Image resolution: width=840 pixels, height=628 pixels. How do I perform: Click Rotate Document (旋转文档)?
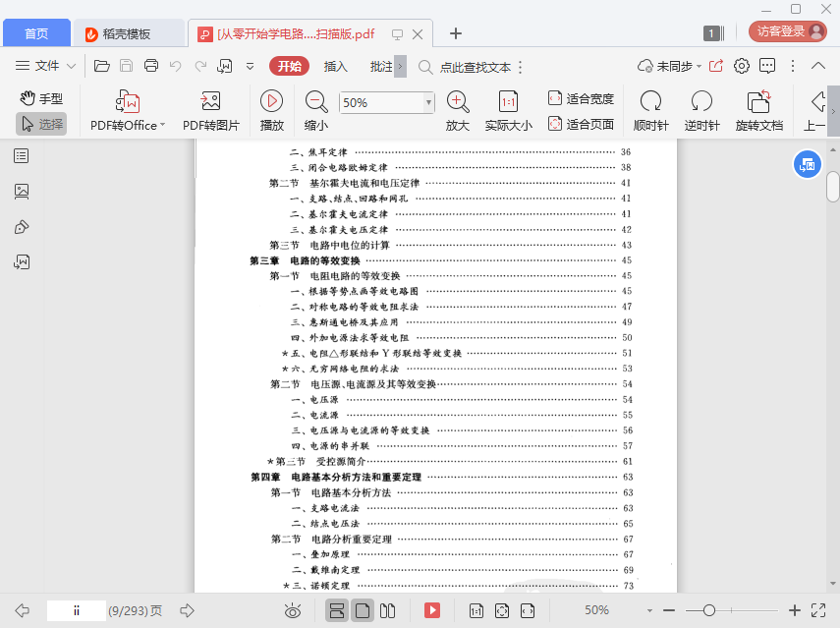coord(759,111)
